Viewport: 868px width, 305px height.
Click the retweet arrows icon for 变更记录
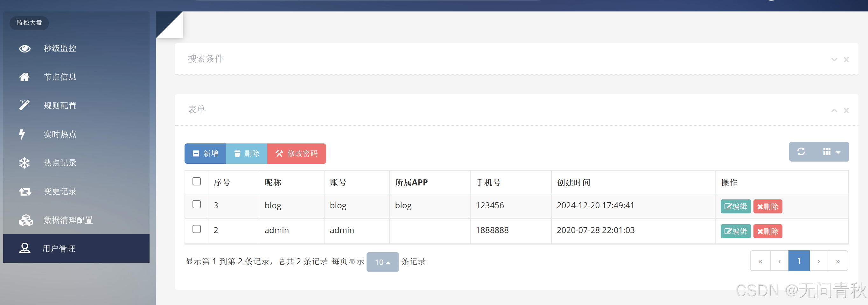click(x=25, y=191)
